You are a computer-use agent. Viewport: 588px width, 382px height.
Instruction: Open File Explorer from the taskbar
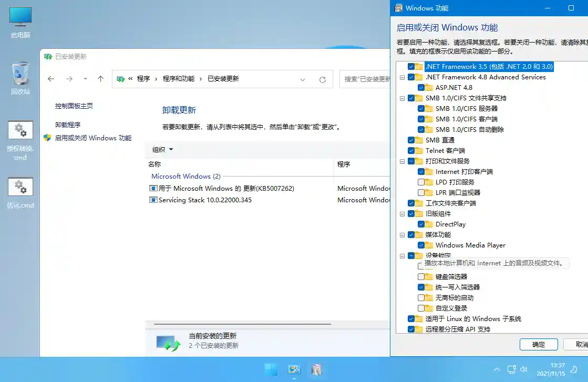tap(317, 369)
